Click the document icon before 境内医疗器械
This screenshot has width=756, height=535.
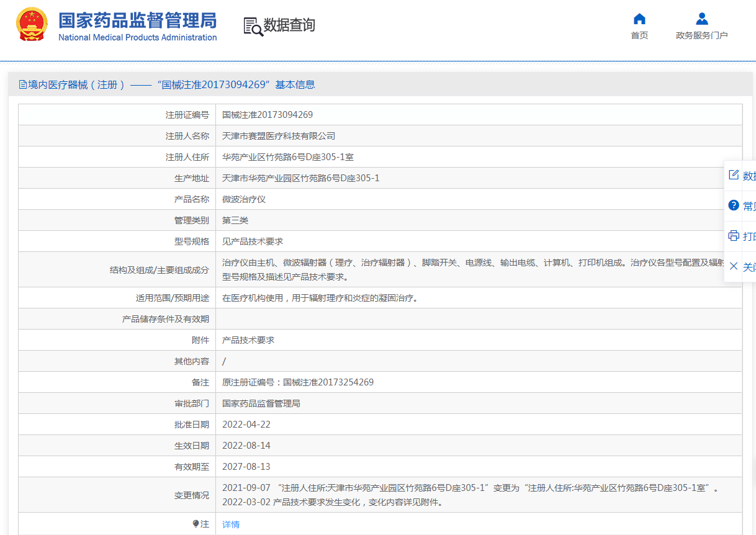pyautogui.click(x=23, y=84)
